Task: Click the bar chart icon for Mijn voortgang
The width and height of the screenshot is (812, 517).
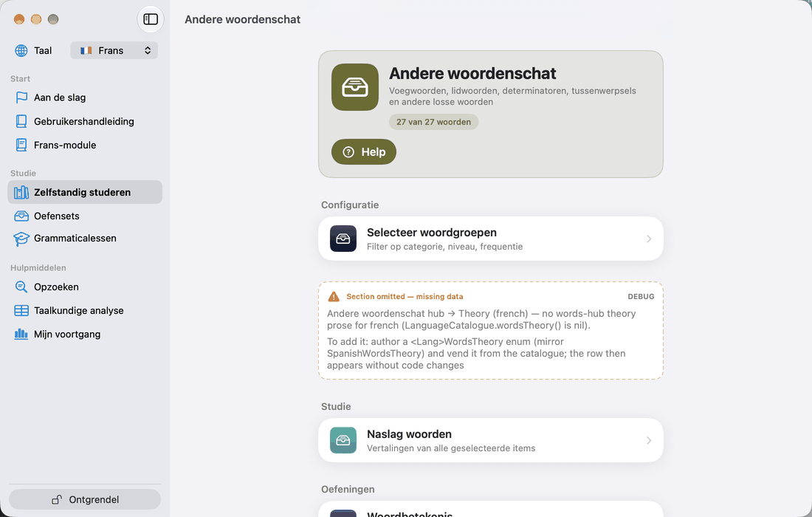Action: coord(21,334)
